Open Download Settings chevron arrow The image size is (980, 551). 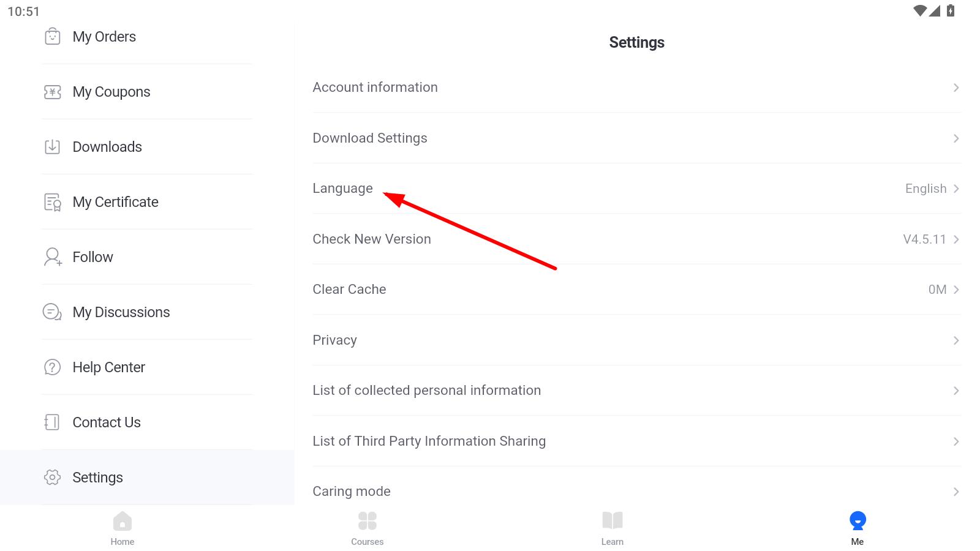956,138
